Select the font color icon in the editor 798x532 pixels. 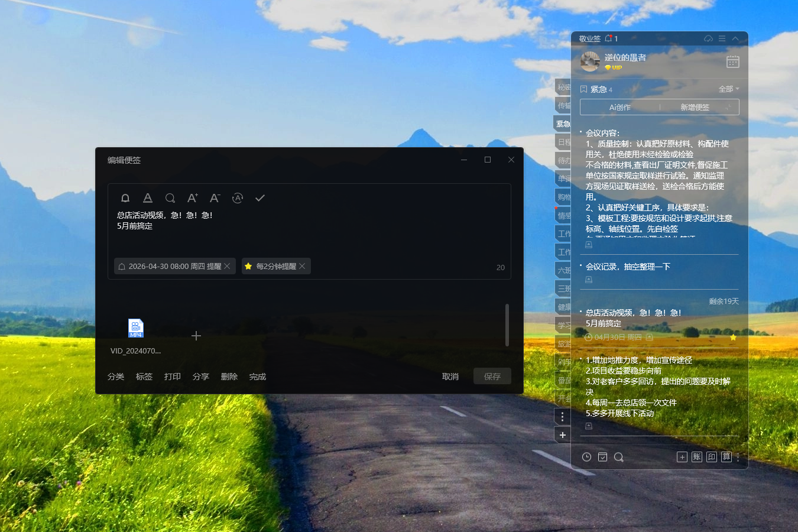(147, 198)
